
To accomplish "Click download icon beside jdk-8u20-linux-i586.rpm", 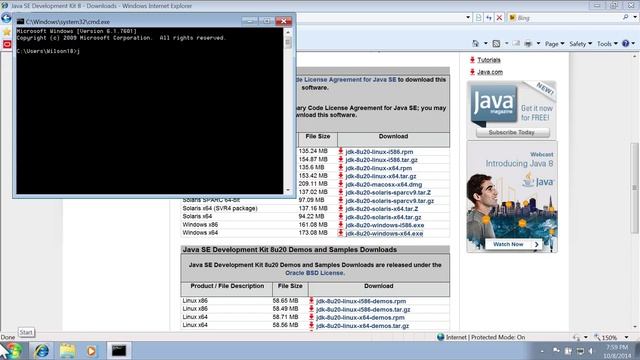I will 340,151.
